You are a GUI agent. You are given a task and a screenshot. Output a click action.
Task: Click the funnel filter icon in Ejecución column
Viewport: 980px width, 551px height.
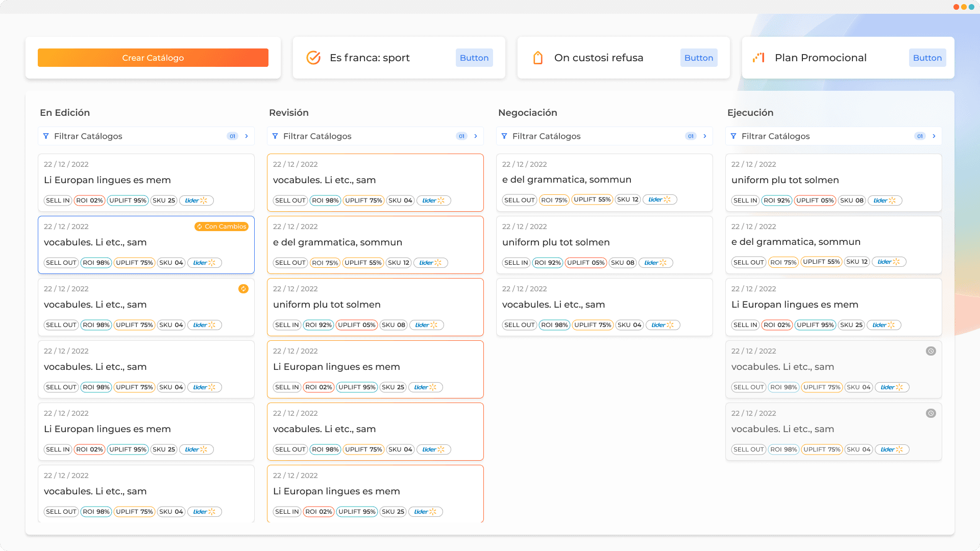733,136
